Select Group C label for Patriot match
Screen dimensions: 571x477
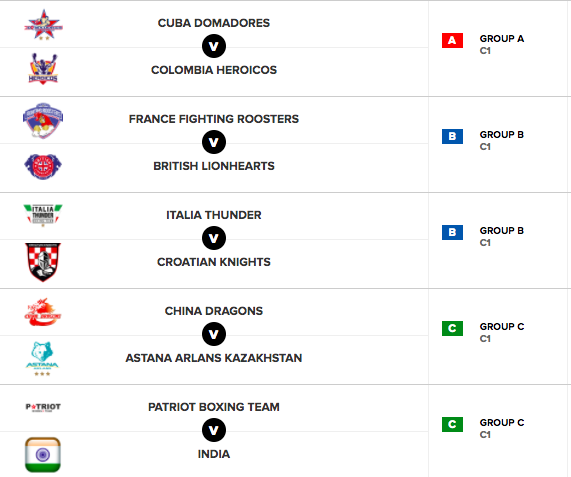click(502, 423)
